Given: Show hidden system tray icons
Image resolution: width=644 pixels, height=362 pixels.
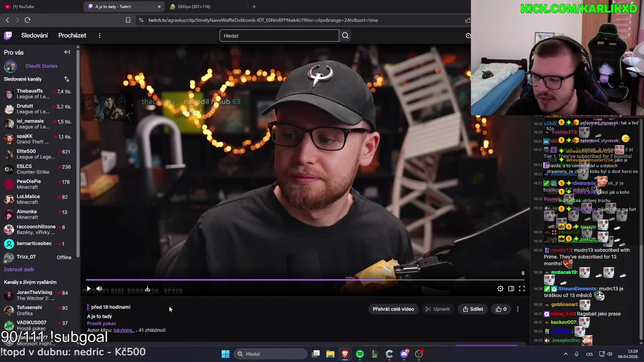Looking at the screenshot, I should [x=567, y=354].
